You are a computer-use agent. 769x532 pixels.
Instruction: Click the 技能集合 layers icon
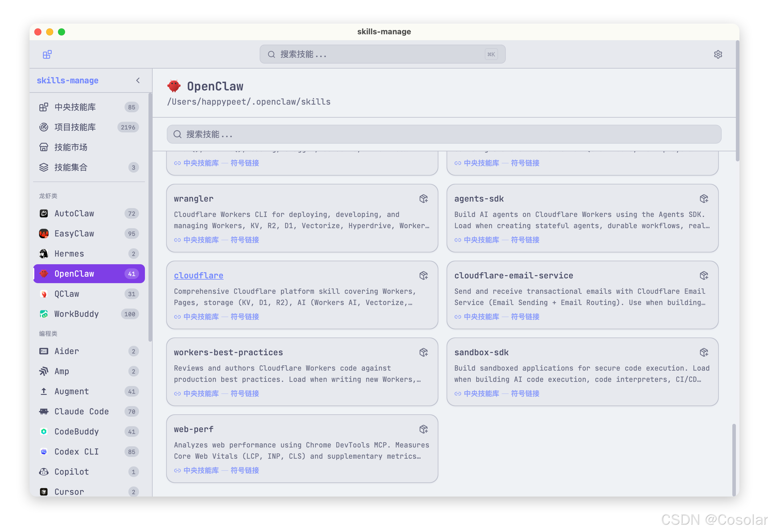[x=44, y=167]
